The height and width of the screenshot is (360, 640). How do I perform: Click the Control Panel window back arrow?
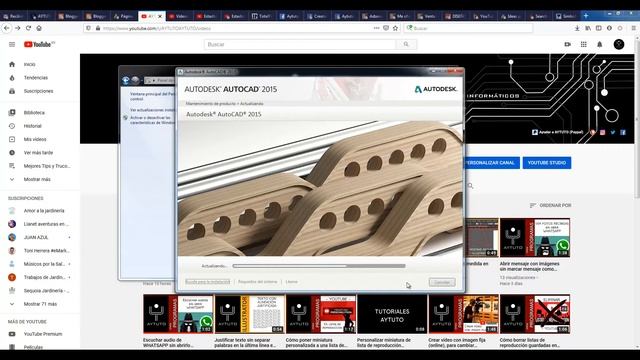(126, 80)
